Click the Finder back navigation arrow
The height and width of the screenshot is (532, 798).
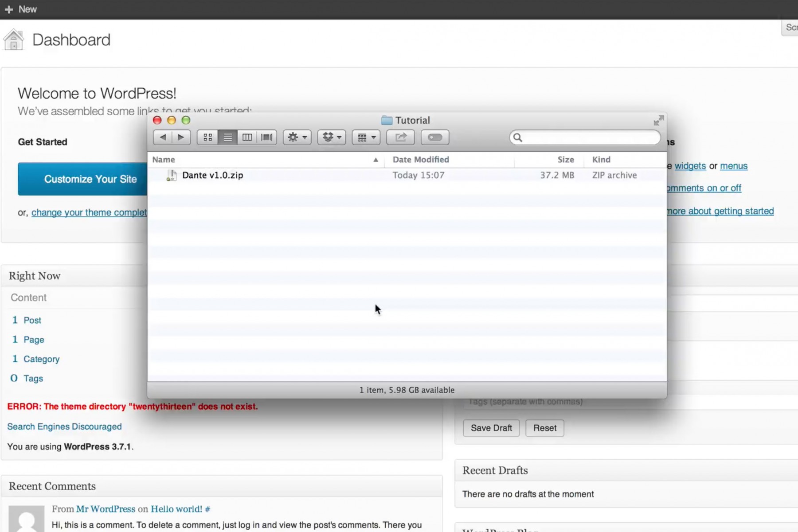(163, 137)
